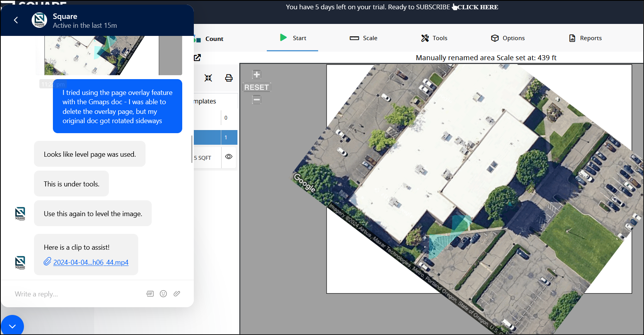Click the ruler Scale icon
Screen dimensions: 644x335
pyautogui.click(x=354, y=38)
